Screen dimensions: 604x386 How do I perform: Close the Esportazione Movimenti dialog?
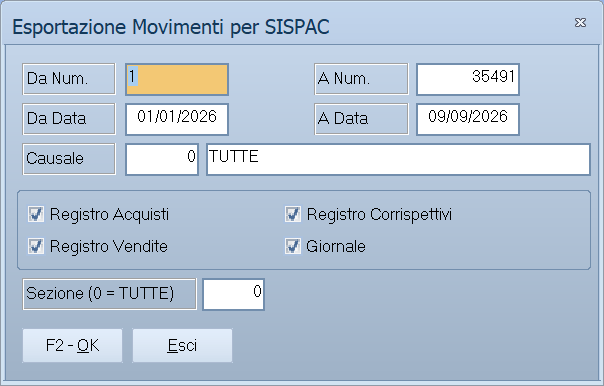pos(580,23)
